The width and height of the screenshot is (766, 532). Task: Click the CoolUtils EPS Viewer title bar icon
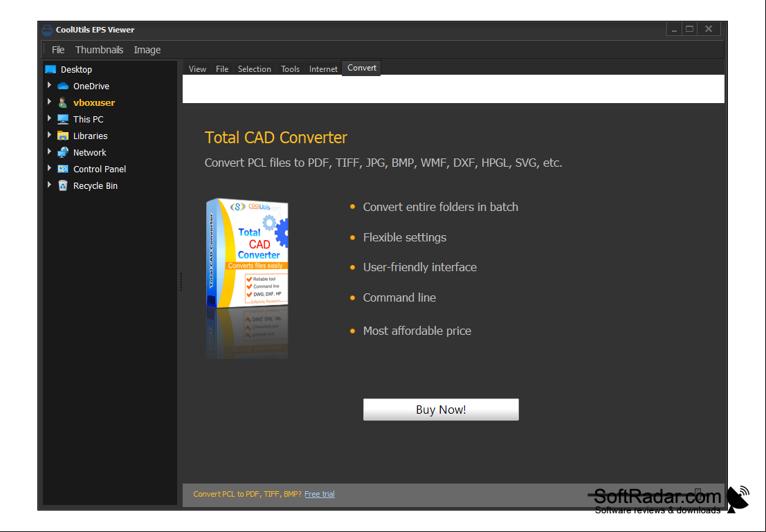tap(47, 30)
